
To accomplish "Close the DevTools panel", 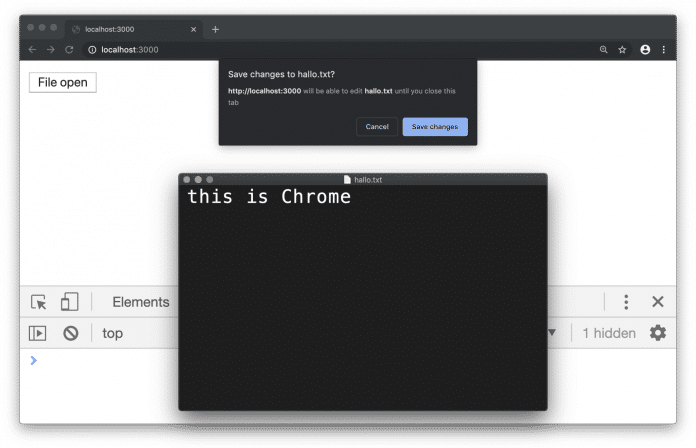I will (658, 302).
